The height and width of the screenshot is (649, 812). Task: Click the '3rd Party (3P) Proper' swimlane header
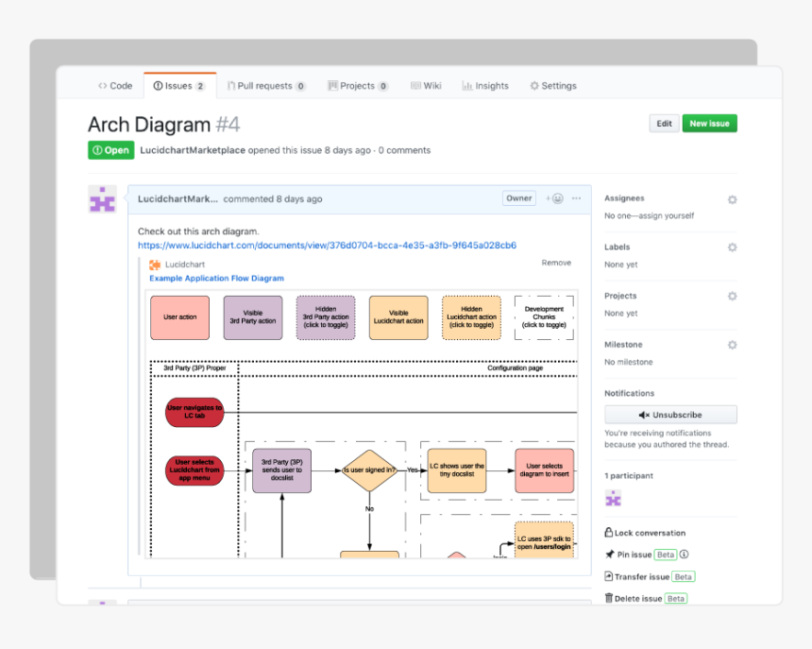pyautogui.click(x=195, y=368)
